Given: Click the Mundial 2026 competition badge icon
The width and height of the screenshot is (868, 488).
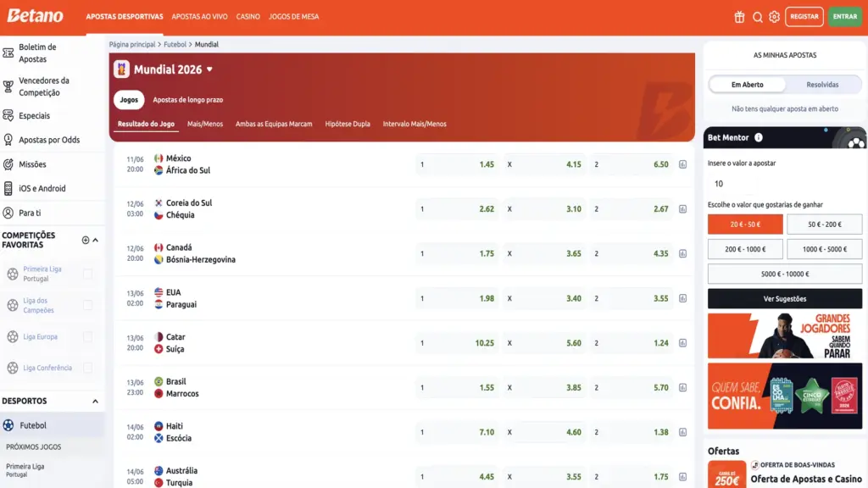Looking at the screenshot, I should pos(122,69).
